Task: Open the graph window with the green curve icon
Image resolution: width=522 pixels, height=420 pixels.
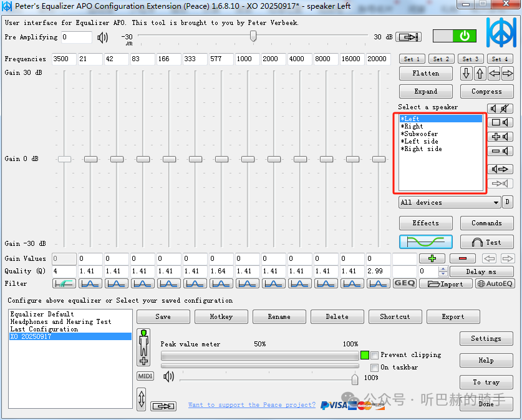Action: pyautogui.click(x=426, y=242)
